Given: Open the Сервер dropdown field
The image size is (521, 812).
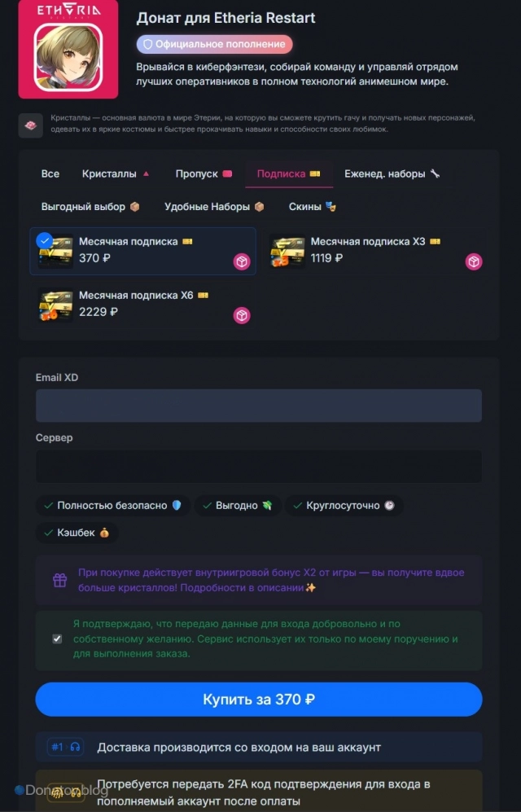Looking at the screenshot, I should (259, 466).
